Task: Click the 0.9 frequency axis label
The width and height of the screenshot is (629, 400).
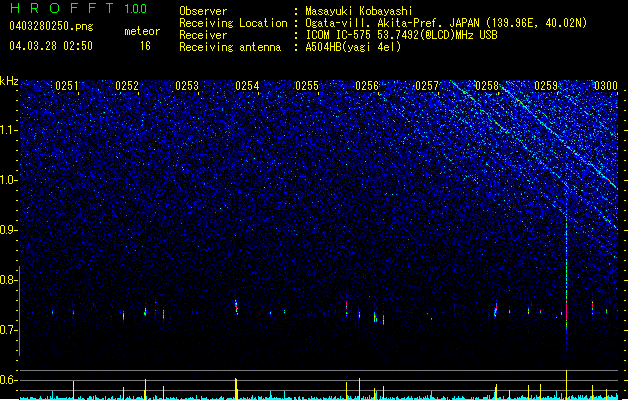Action: tap(9, 230)
